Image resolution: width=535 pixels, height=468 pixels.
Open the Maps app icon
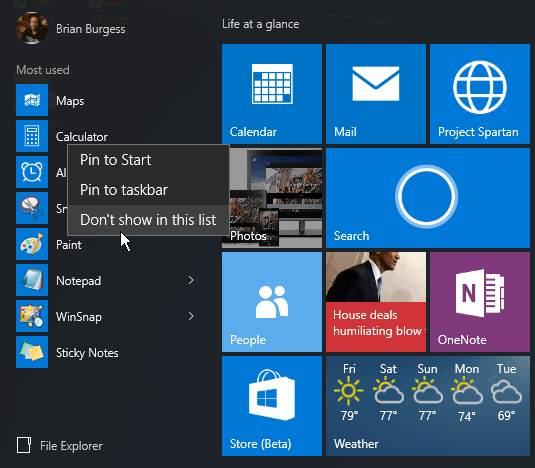(x=32, y=100)
